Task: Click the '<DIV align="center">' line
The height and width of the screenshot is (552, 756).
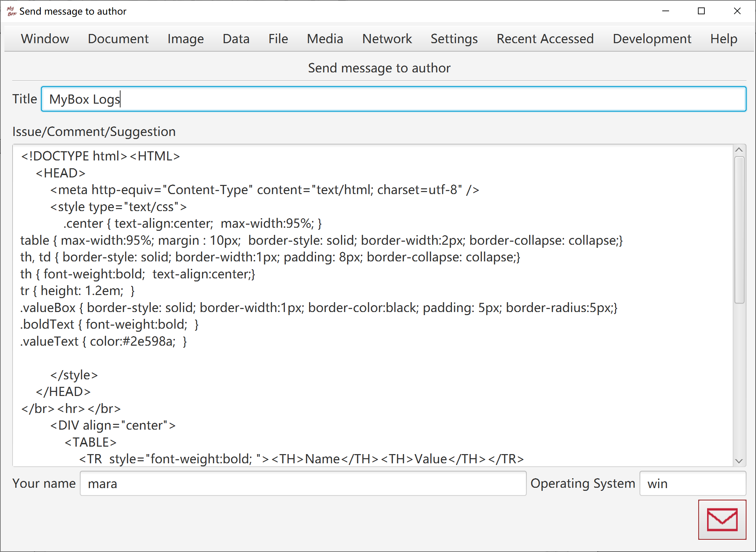Action: tap(113, 425)
